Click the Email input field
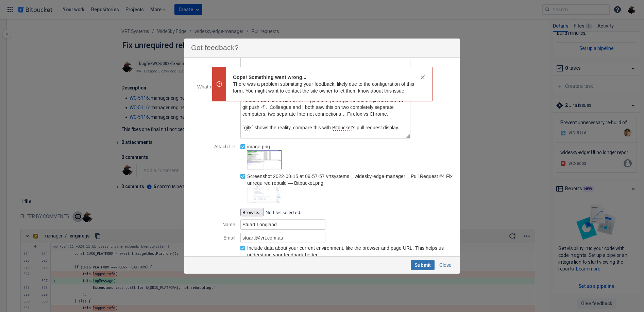Image resolution: width=644 pixels, height=312 pixels. (x=283, y=238)
